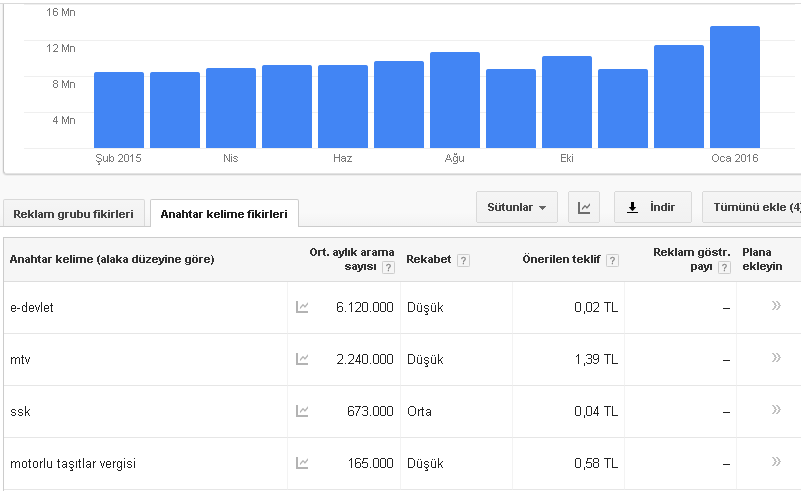Add mtv keyword to plan with arrows
This screenshot has height=491, width=801.
(x=776, y=358)
